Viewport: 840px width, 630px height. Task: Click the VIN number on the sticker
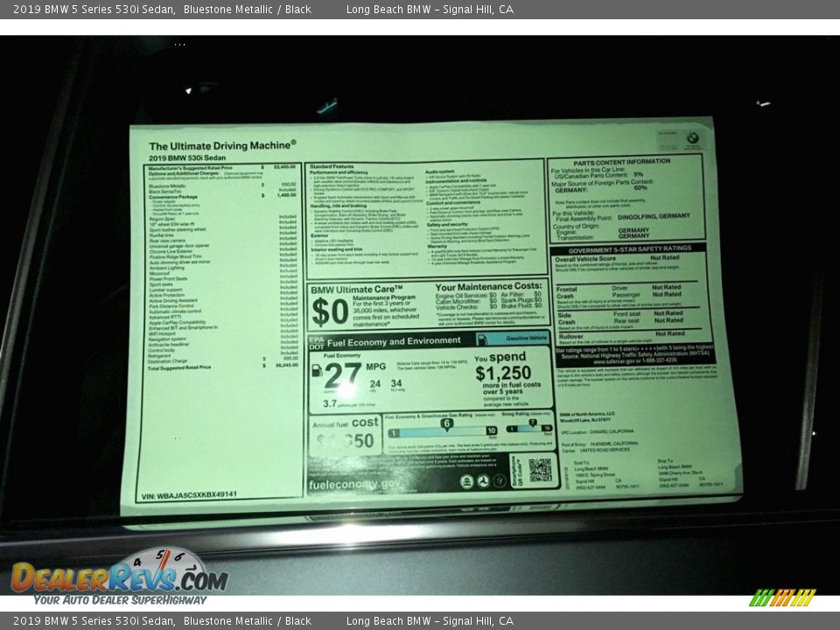point(190,494)
